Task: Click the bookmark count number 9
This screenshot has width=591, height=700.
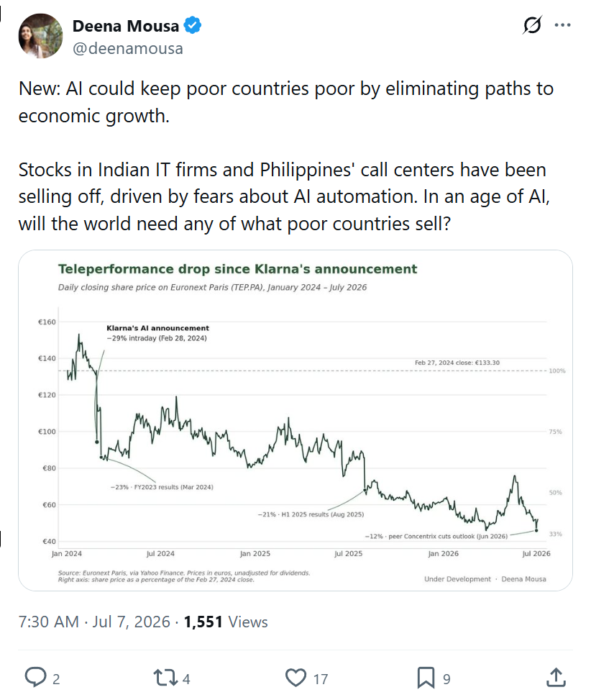Action: click(x=446, y=679)
